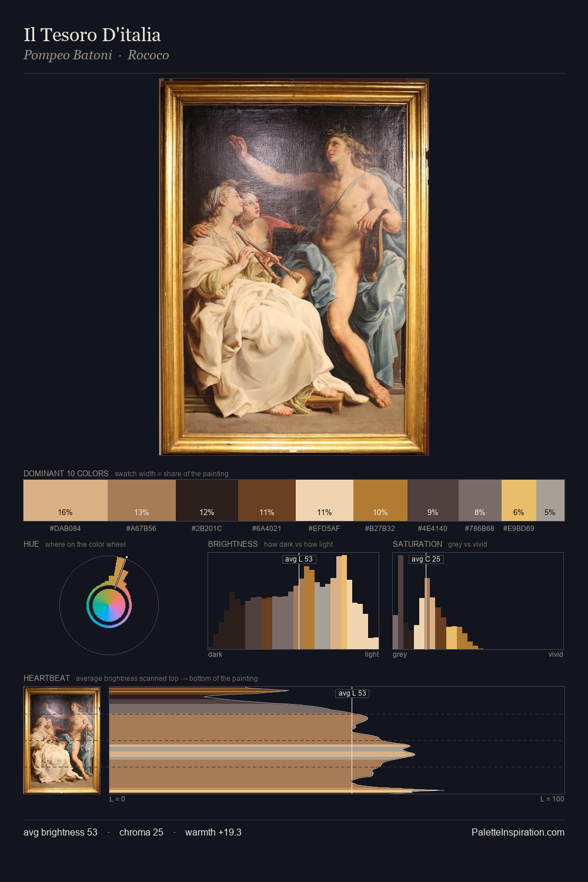
Task: Pick the near-black swatch above #2B201C
Action: pos(207,500)
